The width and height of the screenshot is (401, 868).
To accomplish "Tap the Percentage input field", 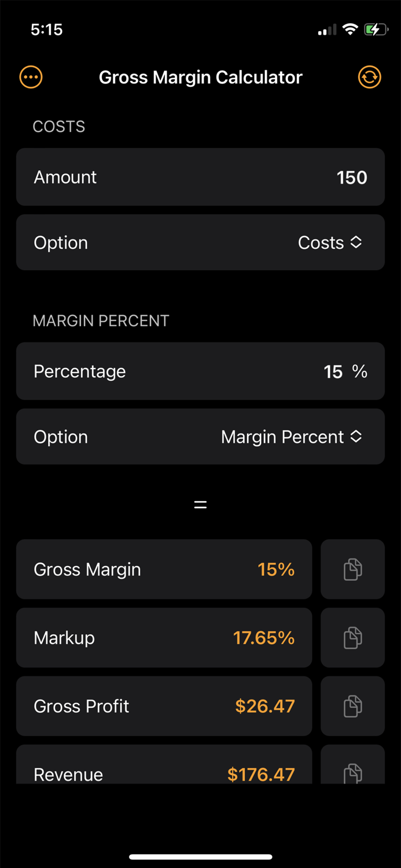I will click(200, 372).
